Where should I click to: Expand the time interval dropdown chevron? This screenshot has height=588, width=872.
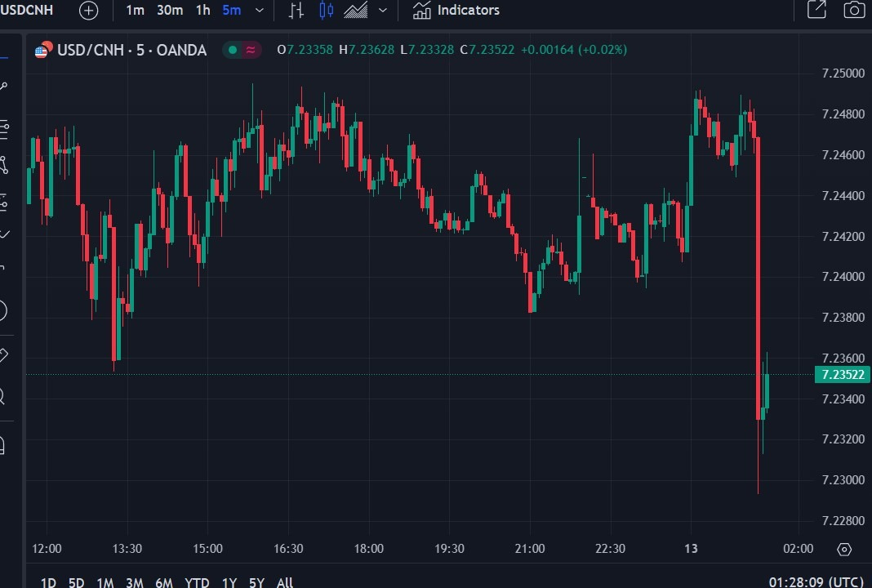pos(259,10)
